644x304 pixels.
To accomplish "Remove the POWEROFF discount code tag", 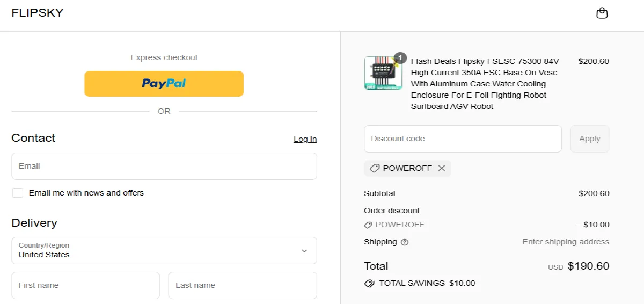I will (442, 168).
